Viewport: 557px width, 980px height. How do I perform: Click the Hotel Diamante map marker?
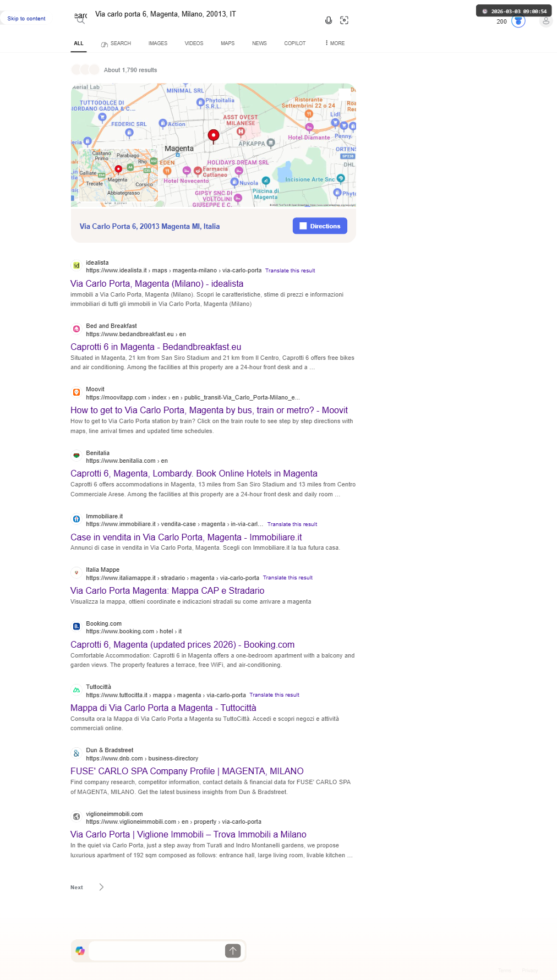coord(309,128)
